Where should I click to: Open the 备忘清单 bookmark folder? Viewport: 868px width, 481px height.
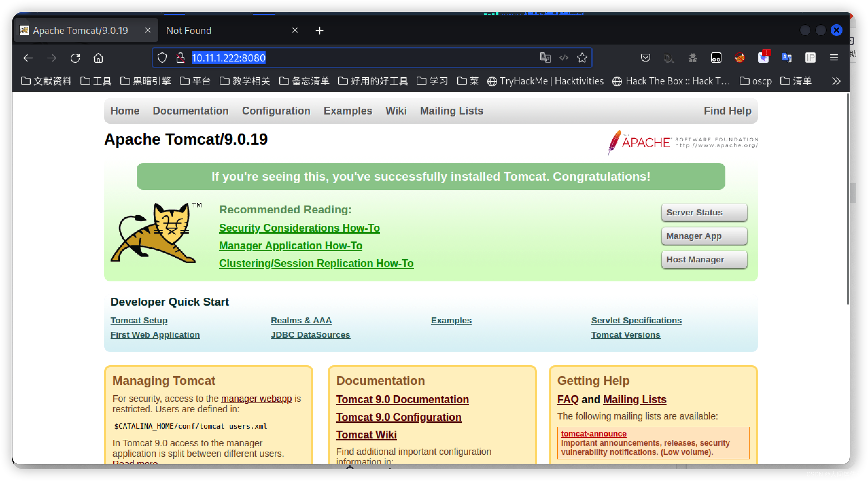304,81
